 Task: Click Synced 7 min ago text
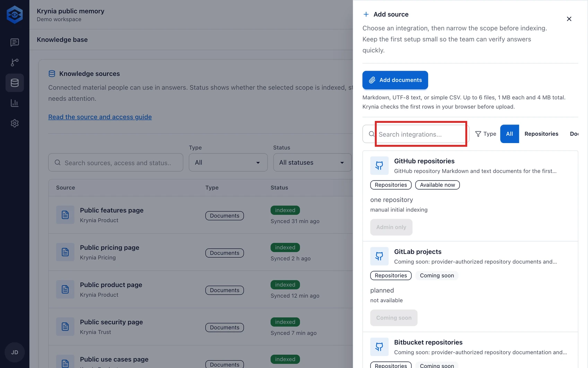click(294, 333)
